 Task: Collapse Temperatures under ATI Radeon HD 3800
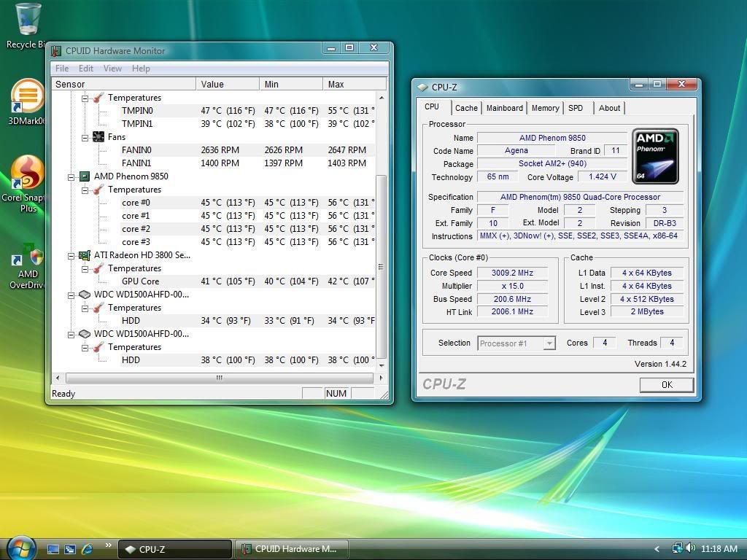tap(85, 270)
